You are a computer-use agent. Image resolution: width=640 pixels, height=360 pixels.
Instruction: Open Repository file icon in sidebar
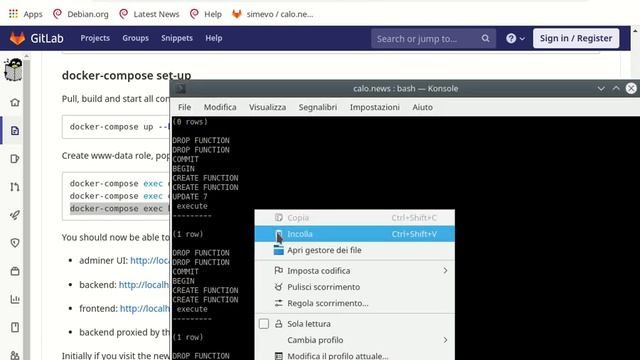pyautogui.click(x=15, y=131)
